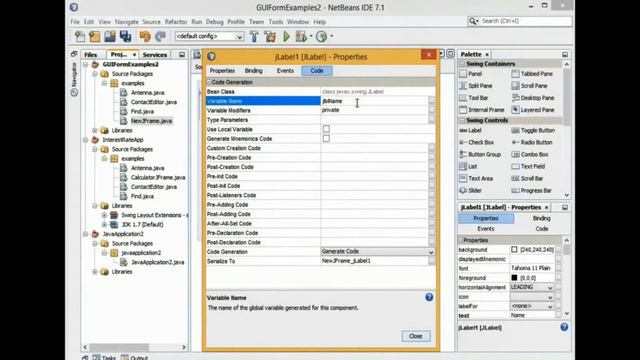Open the Tasks tab at bottom
Screen dimensions: 640x360
click(x=104, y=358)
